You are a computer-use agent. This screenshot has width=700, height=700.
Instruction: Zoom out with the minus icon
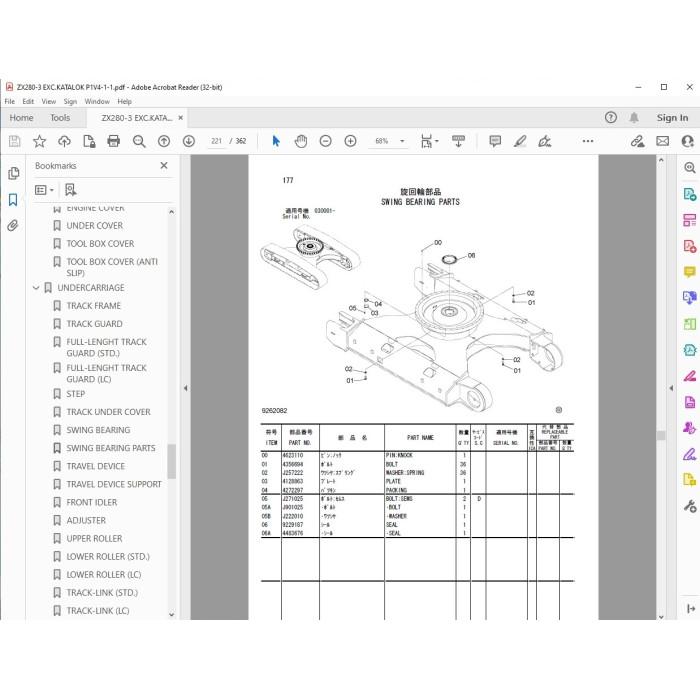tap(326, 142)
